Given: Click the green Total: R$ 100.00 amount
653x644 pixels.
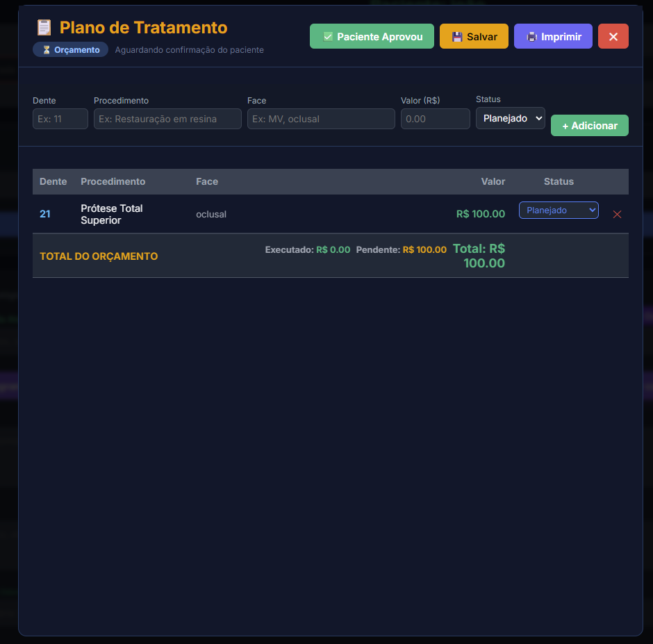Looking at the screenshot, I should pyautogui.click(x=481, y=256).
